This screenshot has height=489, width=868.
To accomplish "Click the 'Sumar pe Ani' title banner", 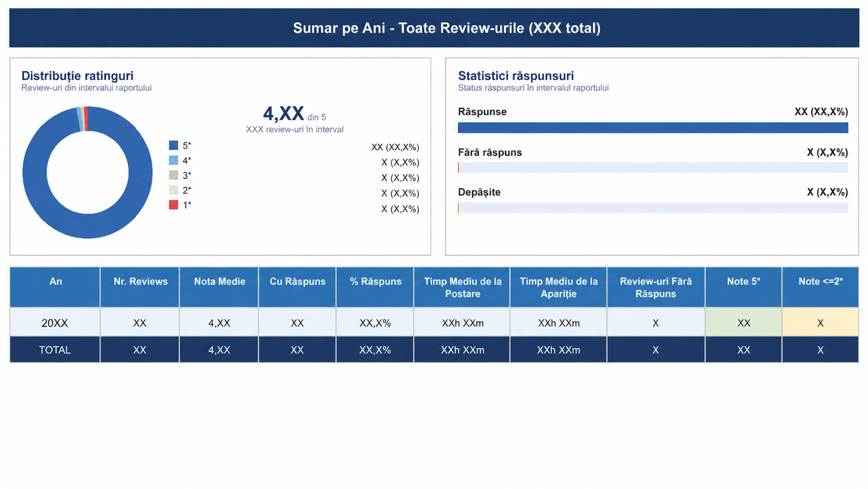I will (x=434, y=28).
